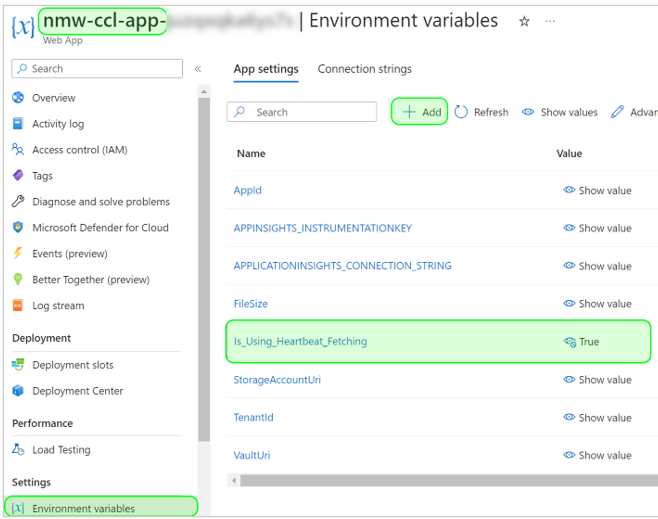Click the sidebar vertical scrollbar thumb

tap(204, 269)
